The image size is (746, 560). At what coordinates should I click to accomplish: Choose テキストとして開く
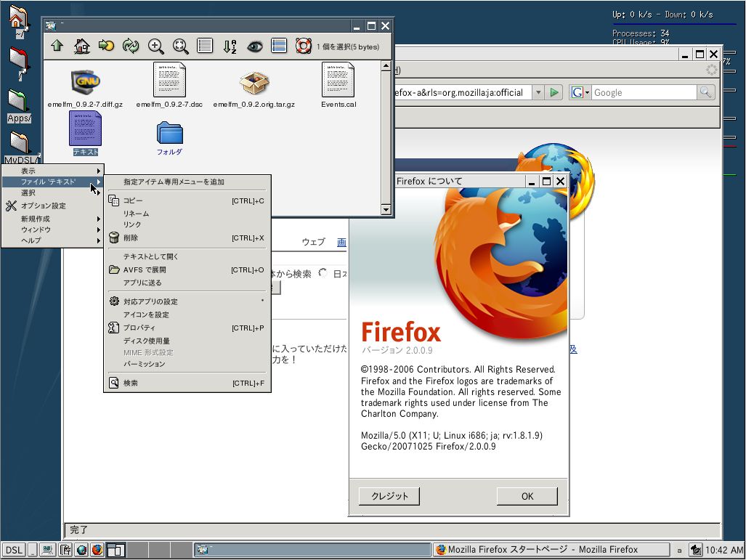(187, 256)
